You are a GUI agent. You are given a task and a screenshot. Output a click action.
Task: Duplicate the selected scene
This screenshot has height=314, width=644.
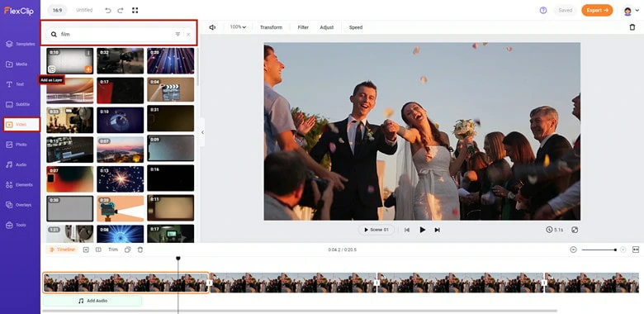tap(128, 250)
